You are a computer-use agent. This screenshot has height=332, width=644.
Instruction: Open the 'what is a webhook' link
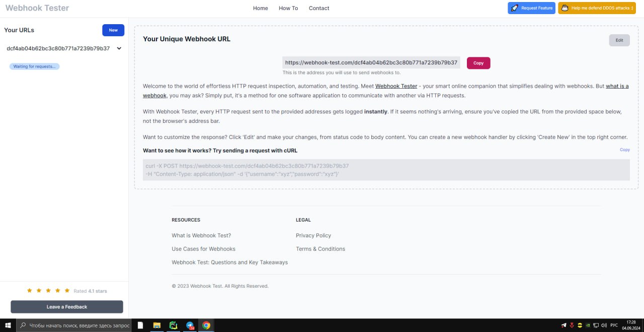(x=617, y=86)
